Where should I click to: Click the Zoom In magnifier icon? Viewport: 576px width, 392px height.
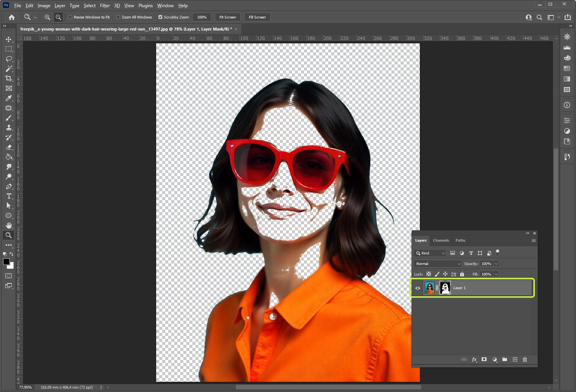click(x=47, y=17)
